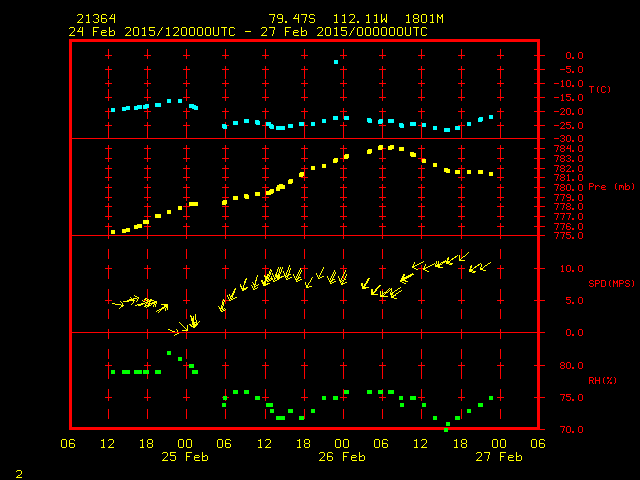This screenshot has height=480, width=640.
Task: Click the 780.0 pressure tick label
Action: tap(569, 188)
